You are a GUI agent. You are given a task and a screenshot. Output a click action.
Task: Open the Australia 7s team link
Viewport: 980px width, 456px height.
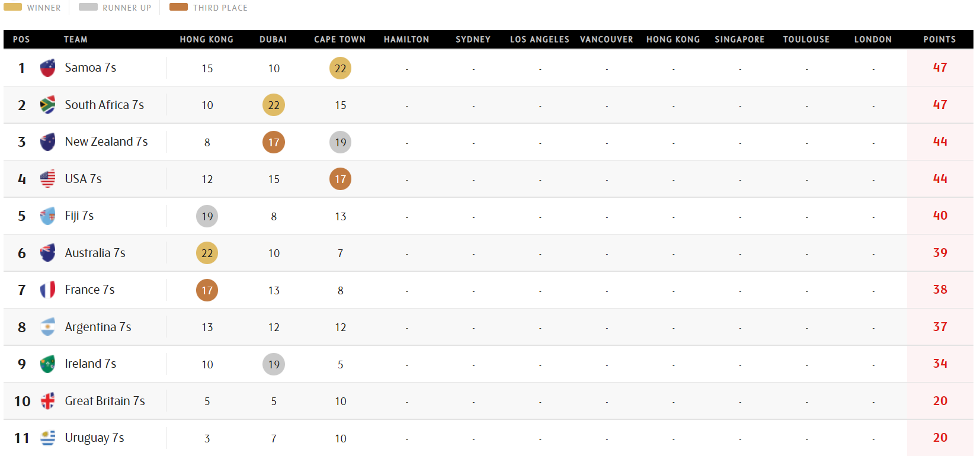(95, 253)
